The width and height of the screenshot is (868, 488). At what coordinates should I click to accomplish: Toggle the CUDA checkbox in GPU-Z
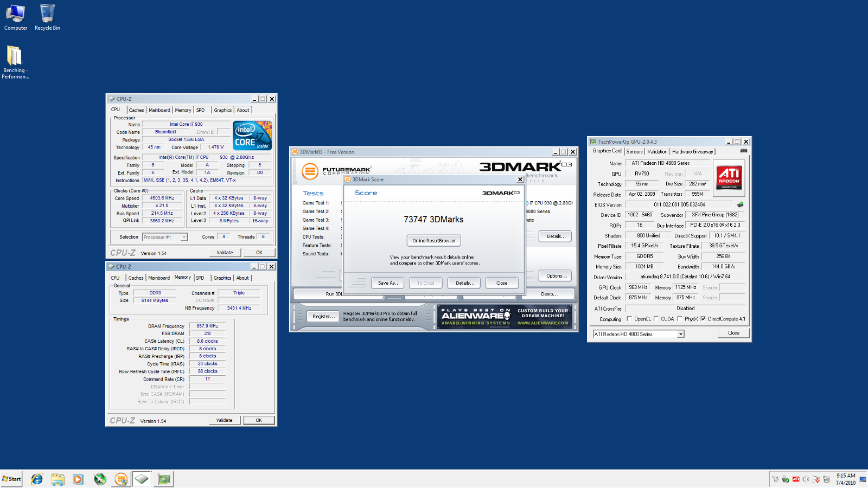(x=656, y=319)
